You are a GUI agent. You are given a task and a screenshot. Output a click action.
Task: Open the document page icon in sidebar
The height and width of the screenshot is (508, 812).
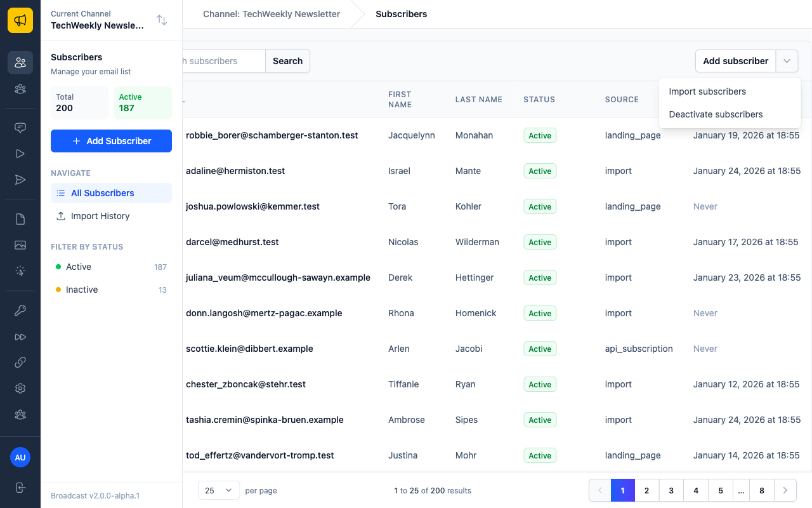pos(20,219)
